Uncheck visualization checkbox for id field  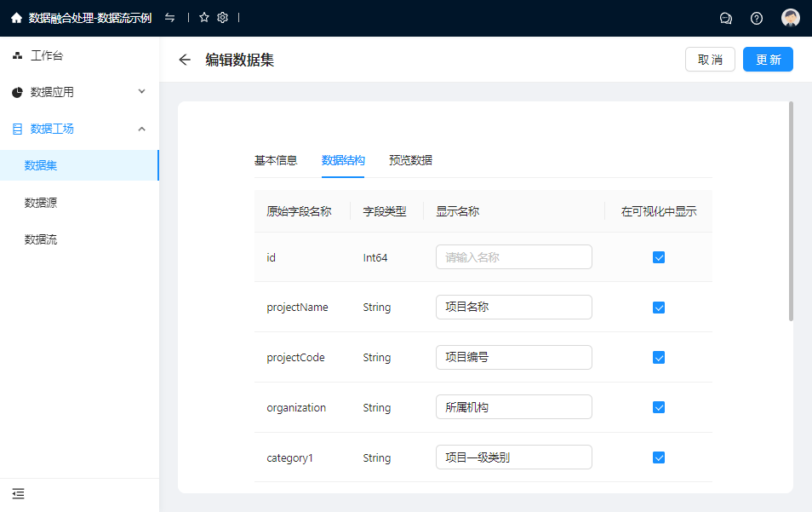(658, 257)
